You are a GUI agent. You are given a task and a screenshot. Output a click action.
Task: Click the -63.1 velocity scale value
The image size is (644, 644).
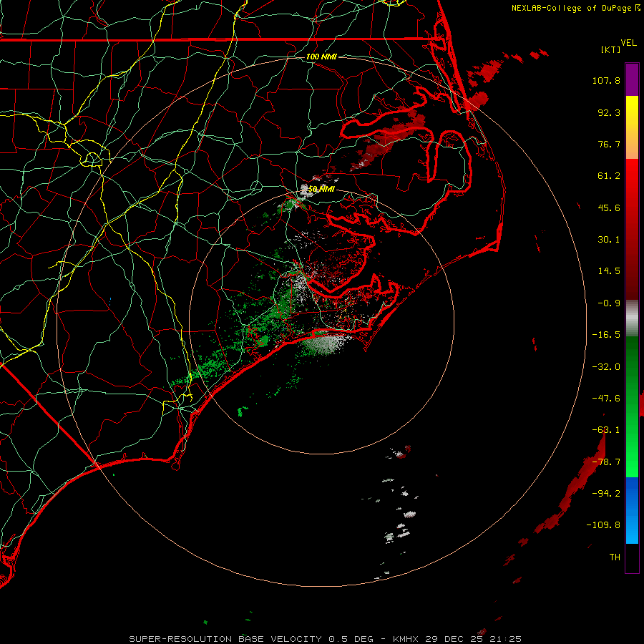tap(606, 430)
